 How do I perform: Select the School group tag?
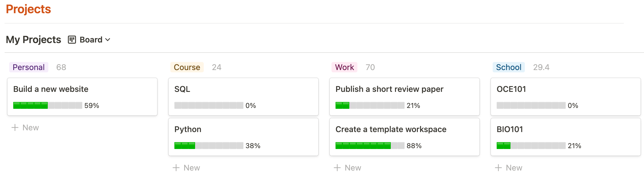509,67
